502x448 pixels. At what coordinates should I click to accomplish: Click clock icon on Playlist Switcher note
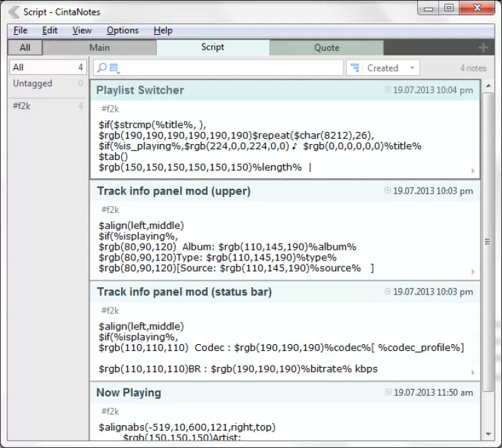click(x=388, y=90)
